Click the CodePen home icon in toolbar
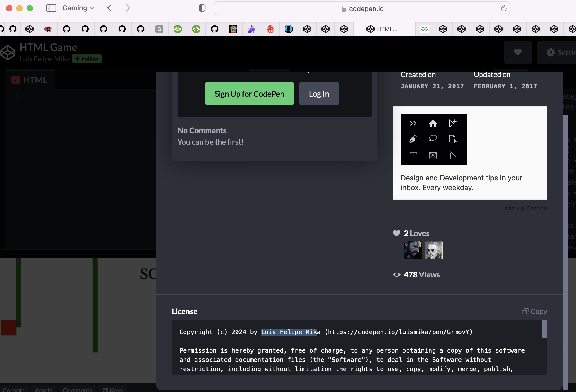 [x=8, y=52]
